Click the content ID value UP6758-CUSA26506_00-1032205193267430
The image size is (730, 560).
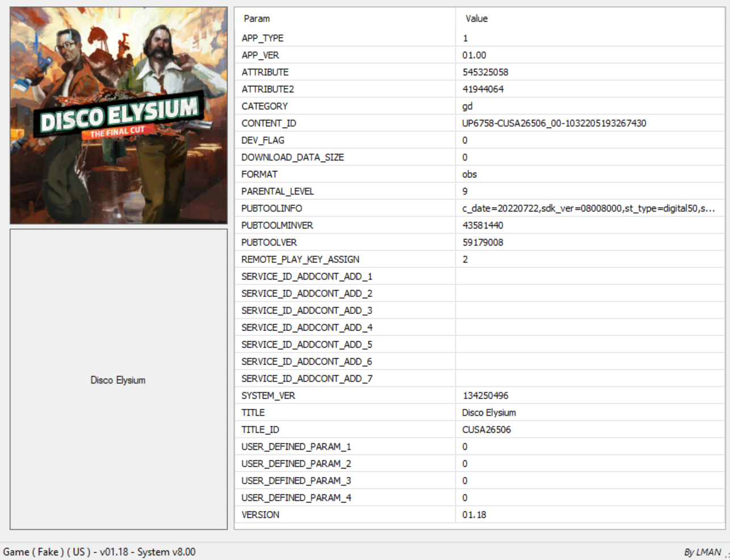click(x=554, y=123)
